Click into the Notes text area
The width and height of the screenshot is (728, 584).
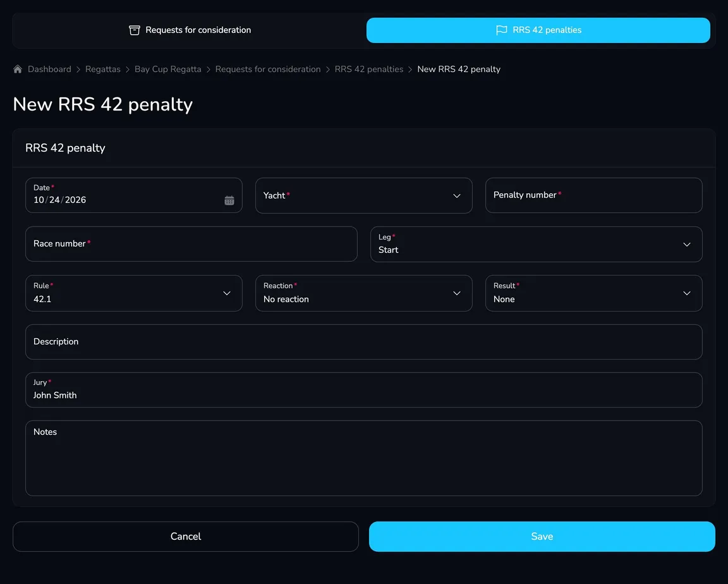[363, 458]
